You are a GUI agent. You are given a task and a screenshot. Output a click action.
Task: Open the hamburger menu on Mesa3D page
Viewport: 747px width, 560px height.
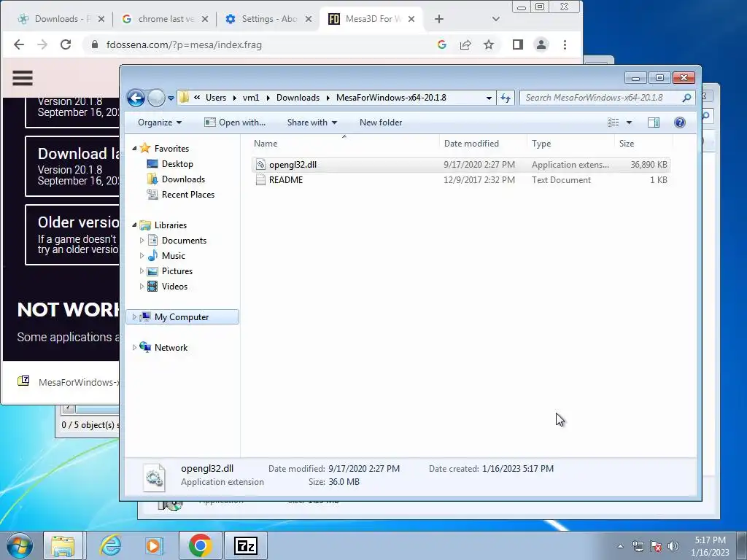pos(23,78)
